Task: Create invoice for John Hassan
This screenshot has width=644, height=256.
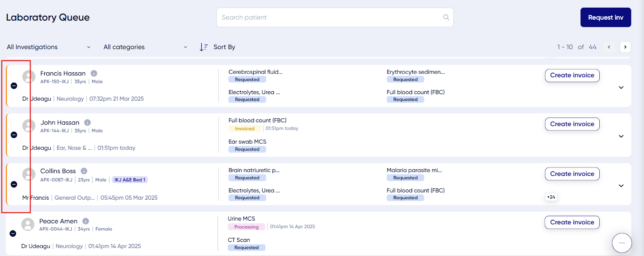Action: (572, 124)
